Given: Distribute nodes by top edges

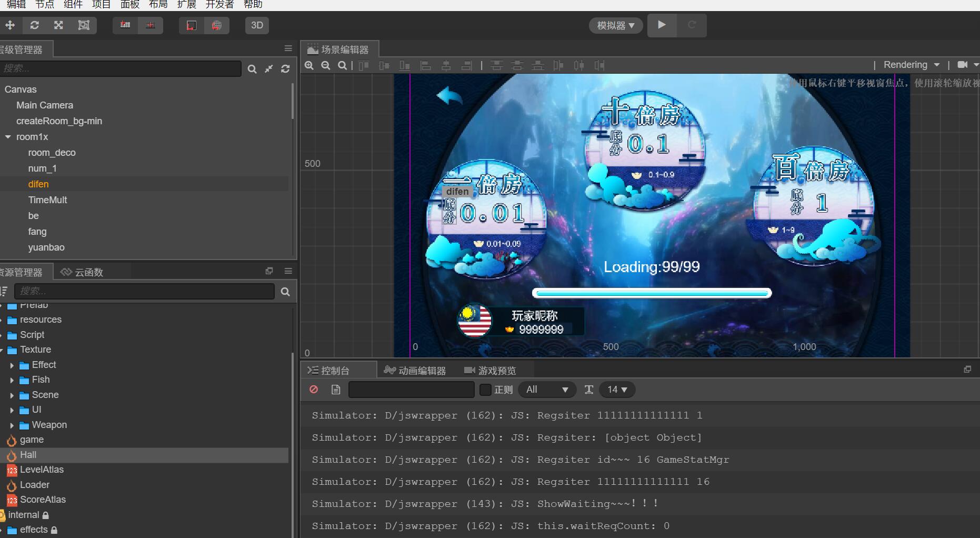Looking at the screenshot, I should click(496, 65).
